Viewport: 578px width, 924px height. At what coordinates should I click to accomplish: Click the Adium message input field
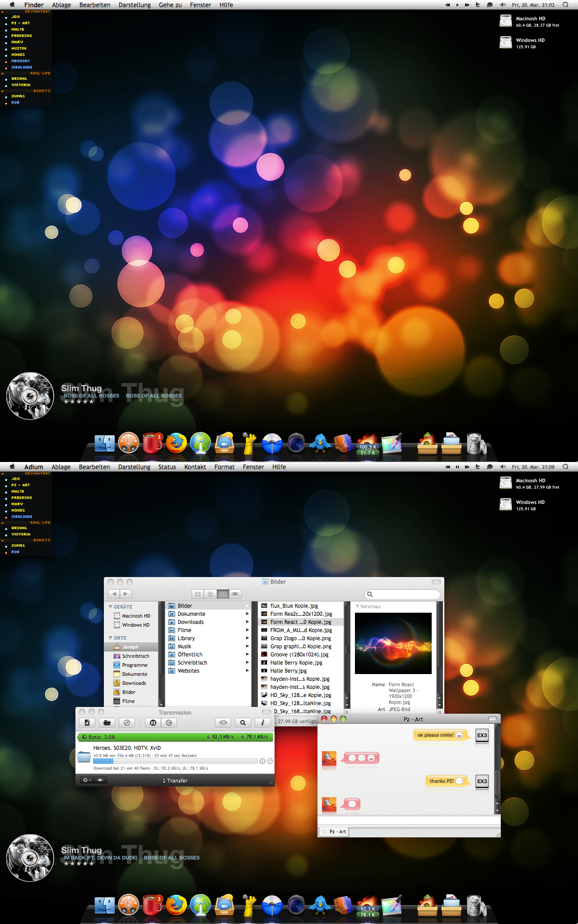click(409, 820)
